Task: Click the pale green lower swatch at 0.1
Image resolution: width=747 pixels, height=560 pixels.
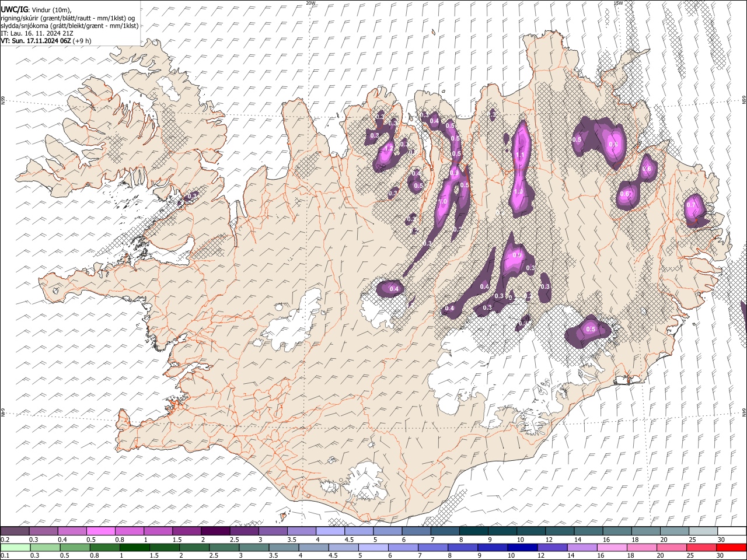Action: pyautogui.click(x=15, y=547)
